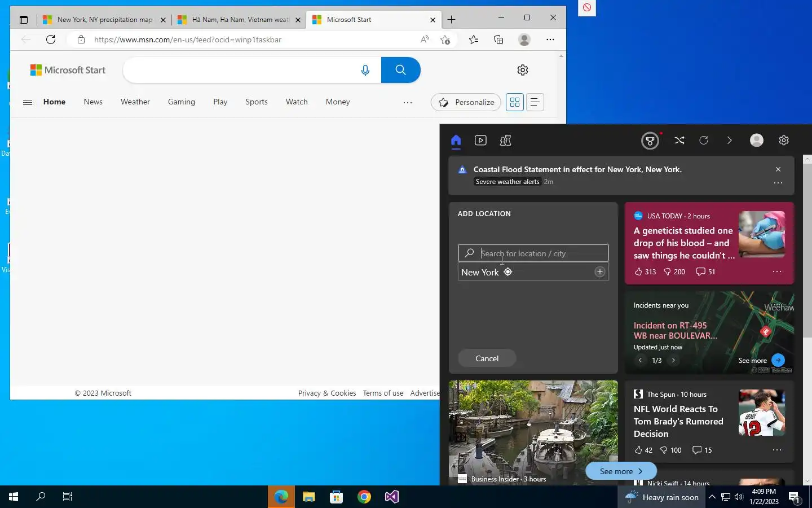Open the Heavy rain soon weather widget

coord(662,497)
